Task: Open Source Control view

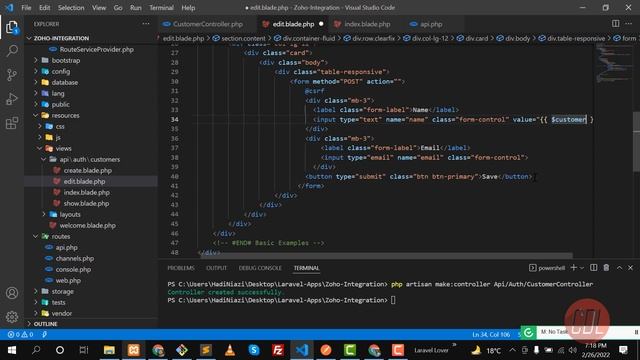Action: pyautogui.click(x=12, y=75)
